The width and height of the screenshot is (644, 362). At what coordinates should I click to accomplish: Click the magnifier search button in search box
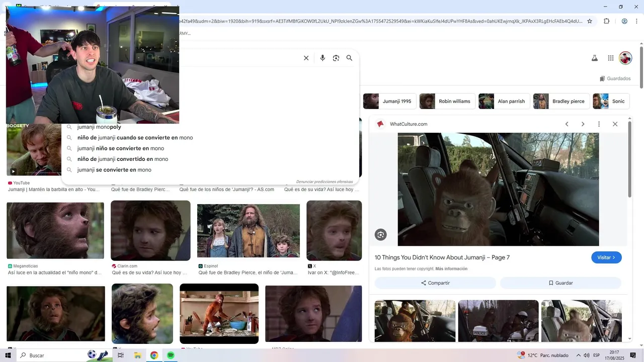pos(349,58)
